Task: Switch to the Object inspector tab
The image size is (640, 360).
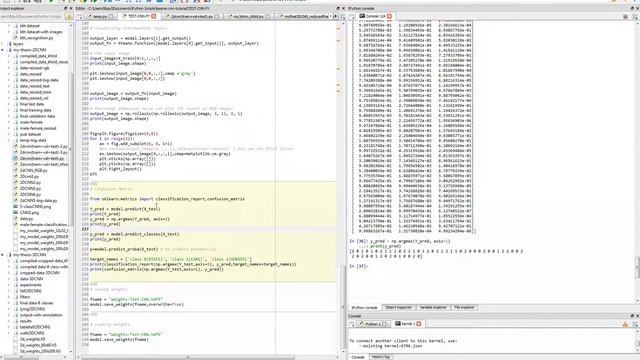Action: point(398,307)
